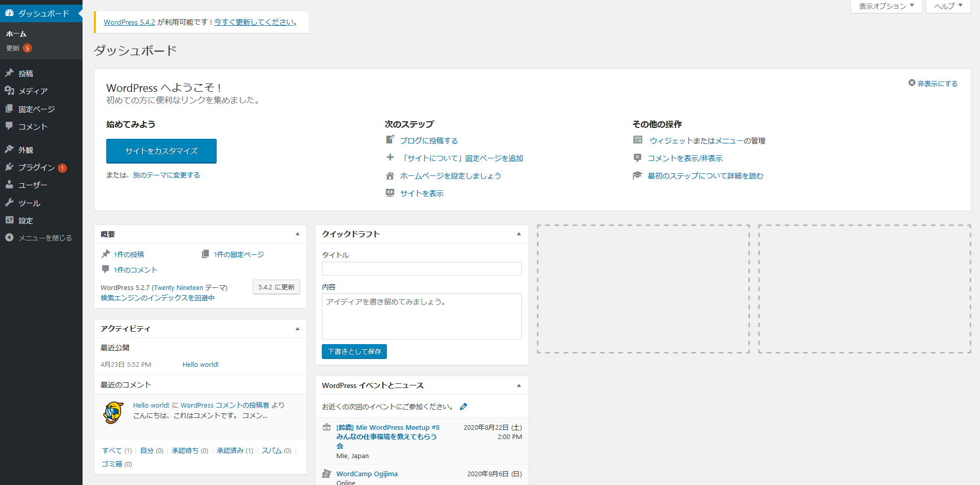Image resolution: width=980 pixels, height=485 pixels.
Task: Open the ヘルプ dropdown tab
Action: [x=948, y=6]
